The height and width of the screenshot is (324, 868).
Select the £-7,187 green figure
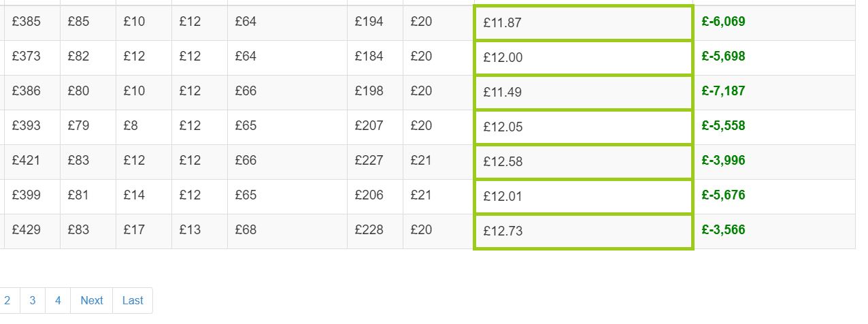[x=723, y=91]
